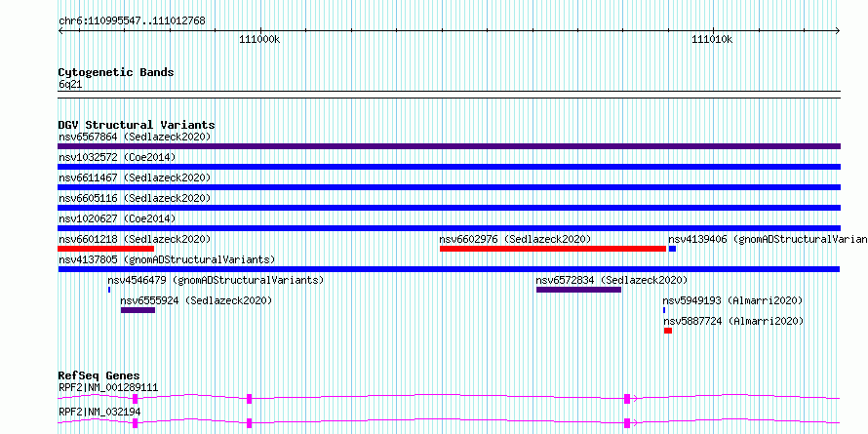Select the 6q21 band label
The width and height of the screenshot is (868, 434).
[70, 85]
